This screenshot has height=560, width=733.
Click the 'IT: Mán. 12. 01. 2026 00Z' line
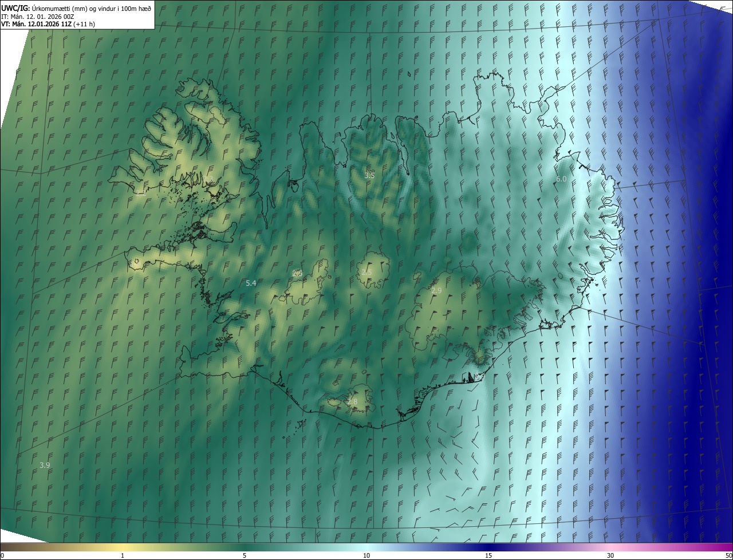pos(38,17)
